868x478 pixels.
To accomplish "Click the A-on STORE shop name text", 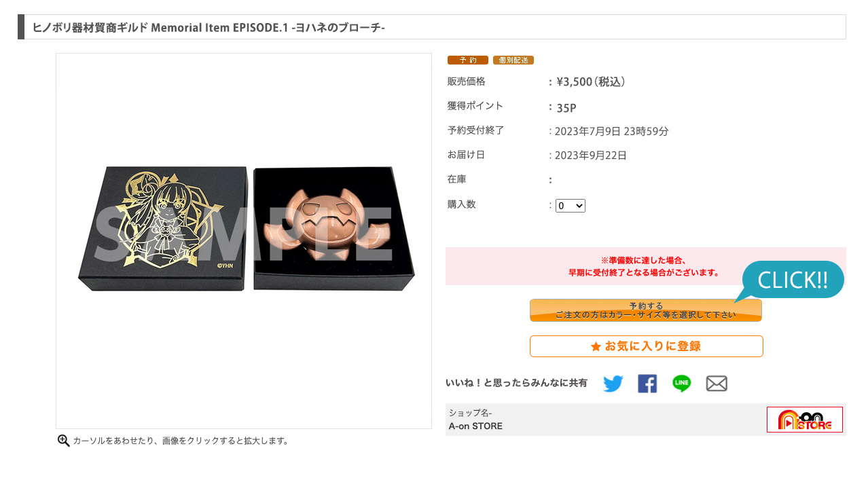I will coord(475,426).
